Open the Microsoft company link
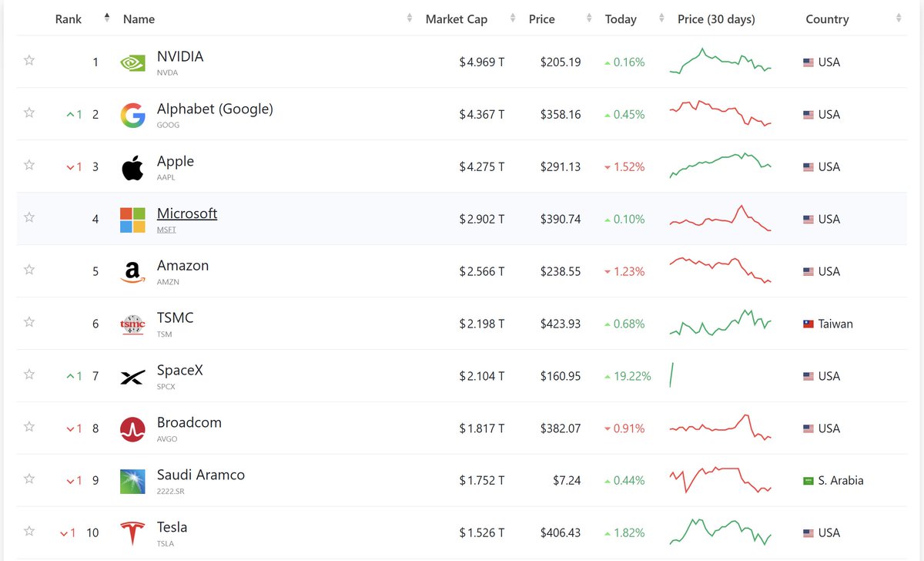This screenshot has height=561, width=924. pyautogui.click(x=187, y=213)
